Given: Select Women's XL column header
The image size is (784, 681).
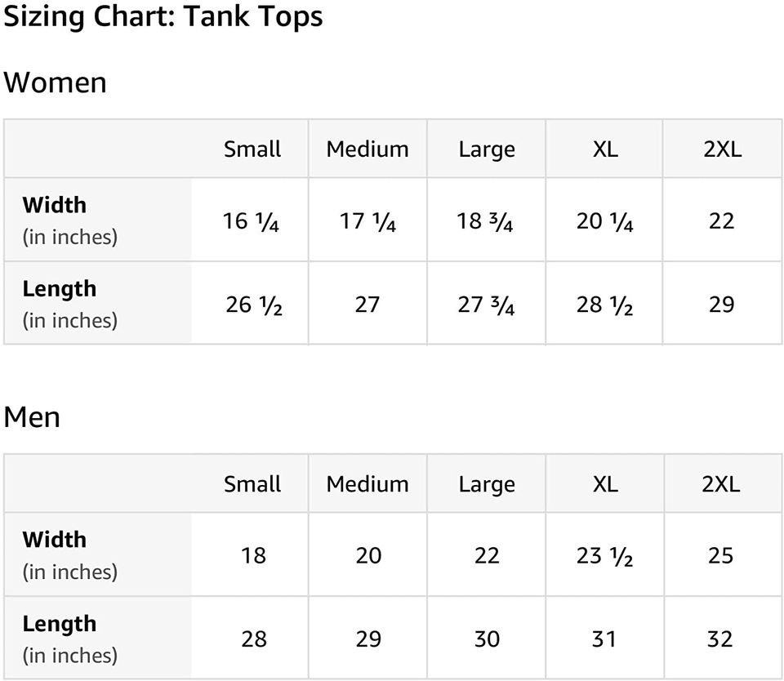Looking at the screenshot, I should [x=605, y=149].
